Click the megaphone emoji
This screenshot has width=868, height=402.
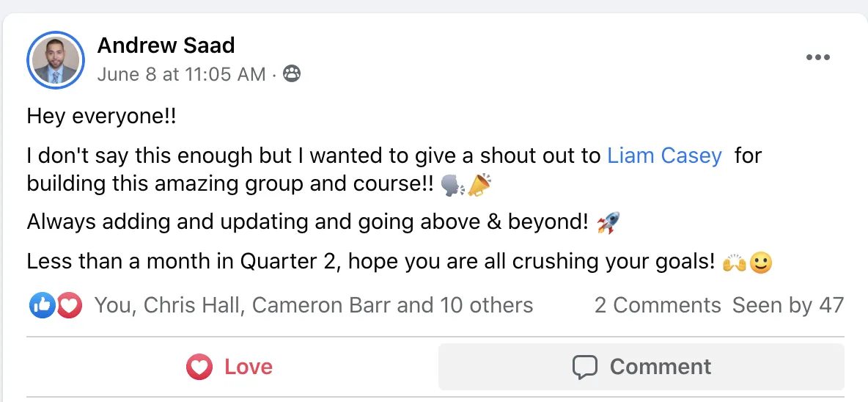point(479,184)
